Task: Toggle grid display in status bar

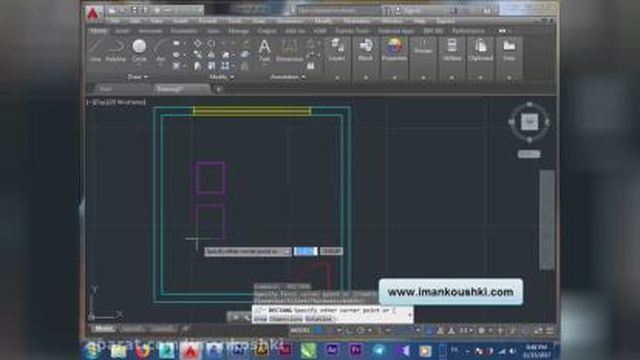Action: click(x=319, y=330)
